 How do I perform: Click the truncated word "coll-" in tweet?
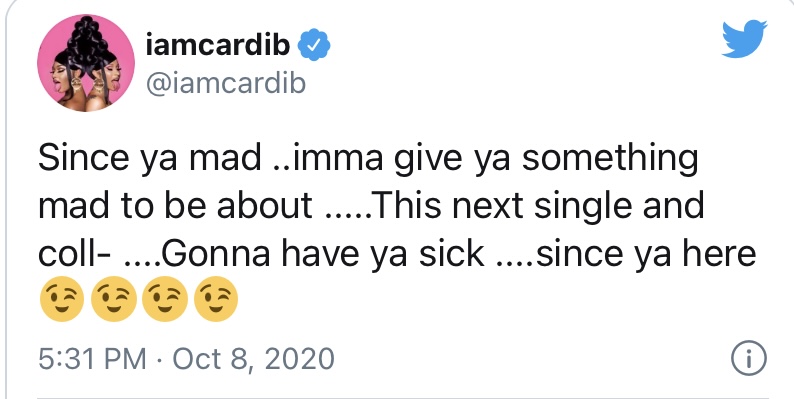(x=75, y=254)
